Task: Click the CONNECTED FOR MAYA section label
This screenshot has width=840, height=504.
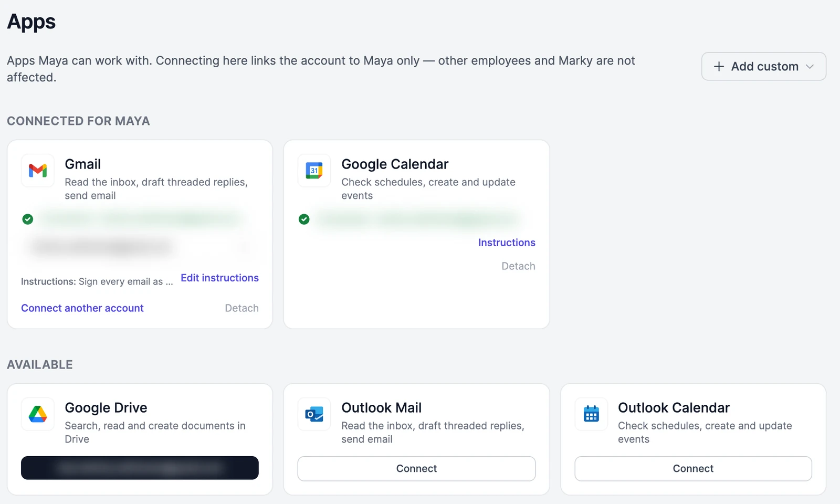Action: coord(78,121)
